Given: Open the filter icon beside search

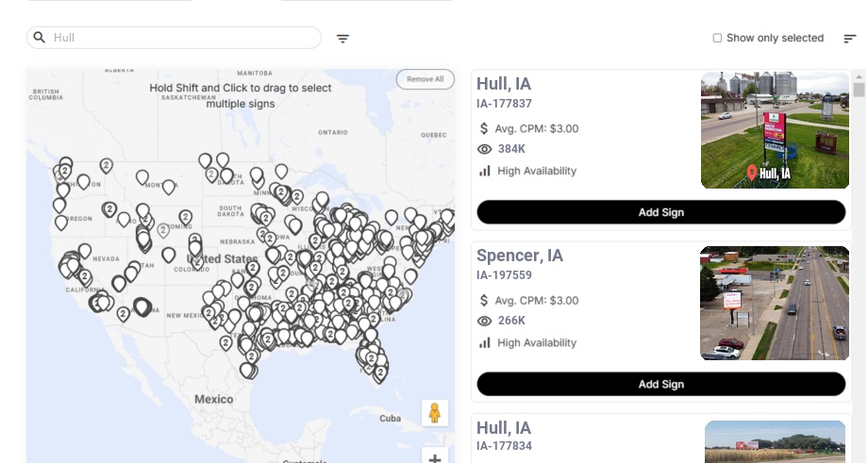Looking at the screenshot, I should pos(342,39).
